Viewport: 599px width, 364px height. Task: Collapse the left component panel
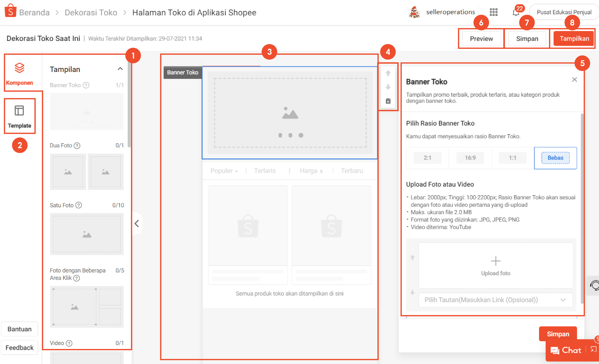point(137,223)
